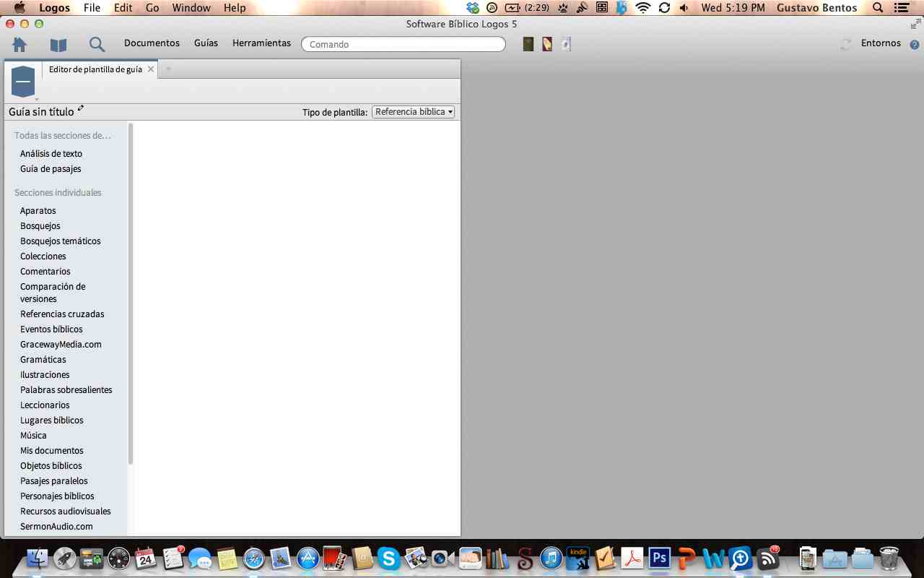Image resolution: width=924 pixels, height=578 pixels.
Task: Open the Documentos menu
Action: pos(152,43)
